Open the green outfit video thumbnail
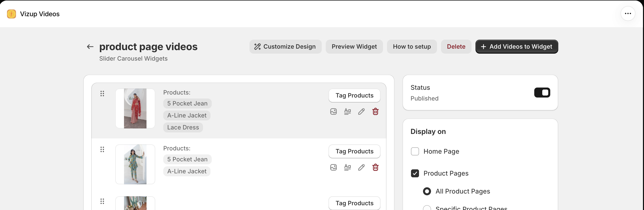Image resolution: width=644 pixels, height=210 pixels. pos(135,164)
